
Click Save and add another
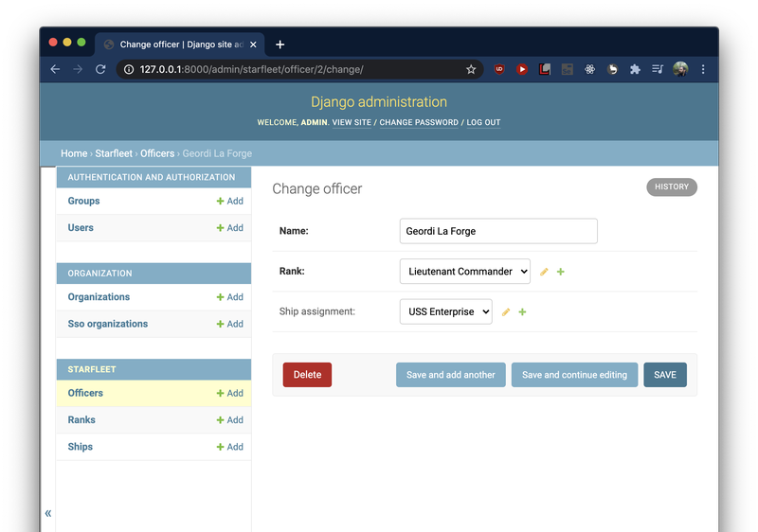pyautogui.click(x=451, y=375)
